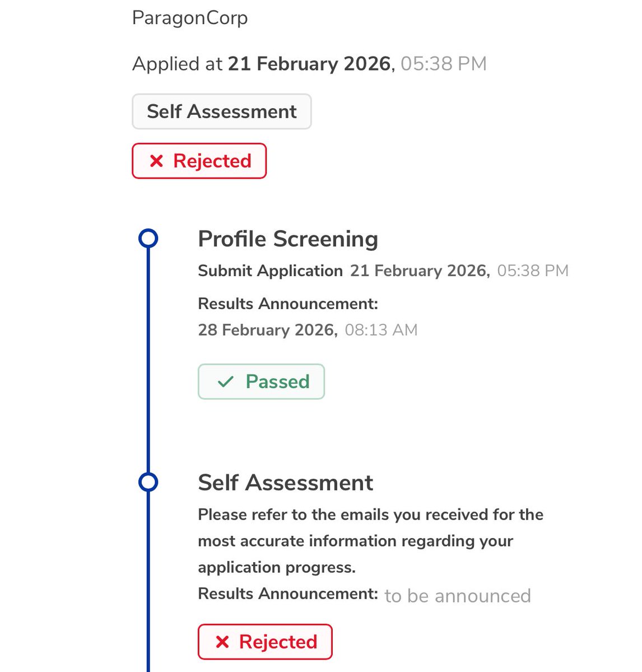Click the Passed status badge
642x672 pixels.
coord(261,382)
